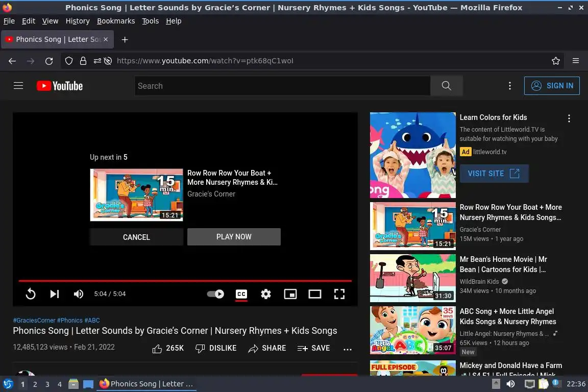Select the Phonics Song browser tab
The image size is (588, 392).
57,39
